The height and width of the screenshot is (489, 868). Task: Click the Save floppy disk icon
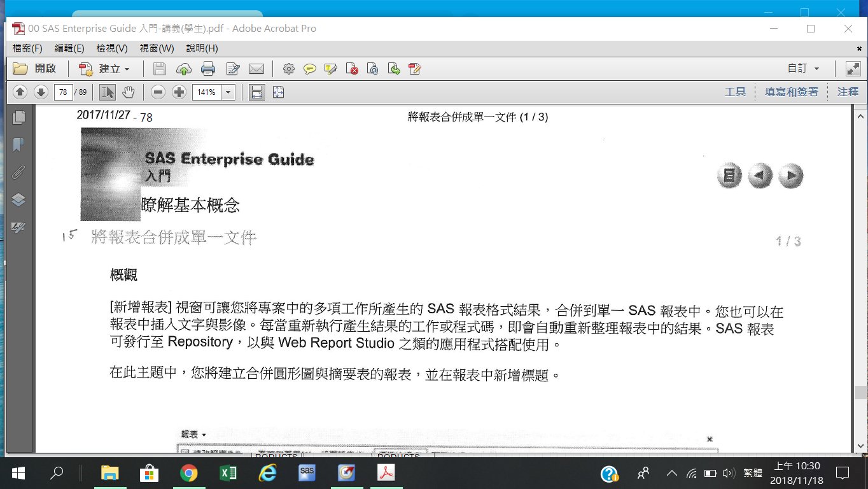[160, 69]
